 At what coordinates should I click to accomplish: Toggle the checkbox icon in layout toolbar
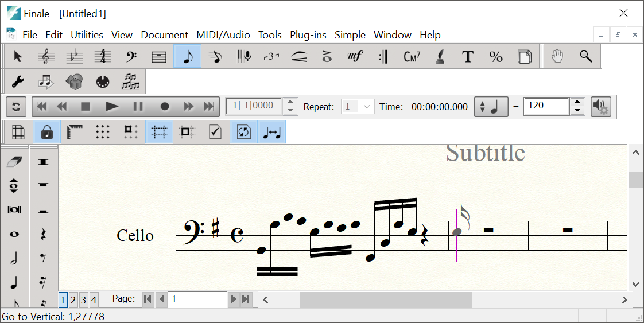(215, 132)
